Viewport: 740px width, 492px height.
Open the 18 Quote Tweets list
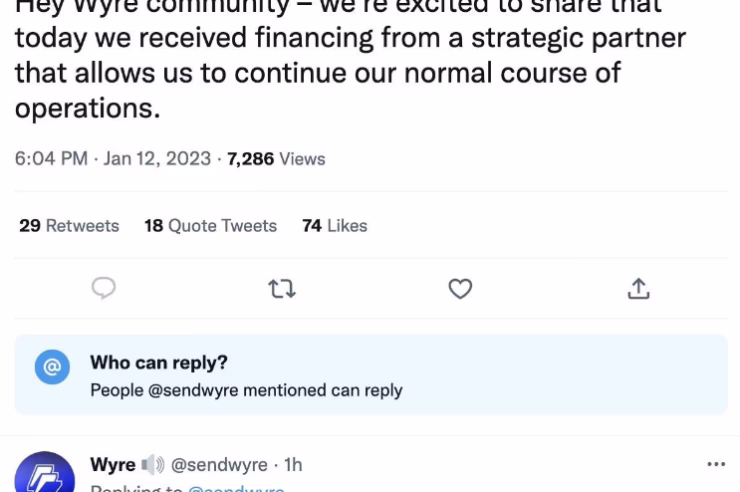tap(210, 225)
